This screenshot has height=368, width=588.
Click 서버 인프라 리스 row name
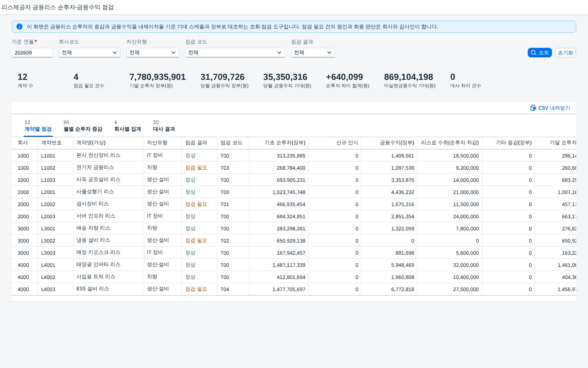pos(96,216)
